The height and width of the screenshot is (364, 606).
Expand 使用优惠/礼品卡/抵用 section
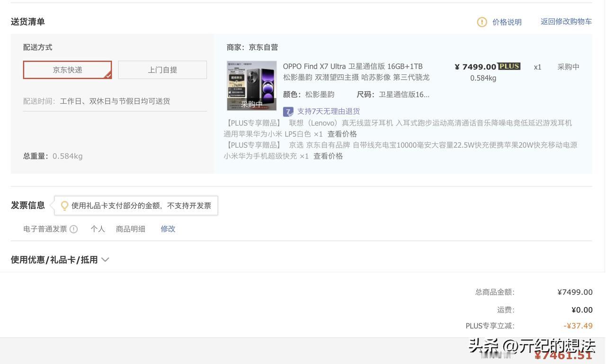click(60, 259)
